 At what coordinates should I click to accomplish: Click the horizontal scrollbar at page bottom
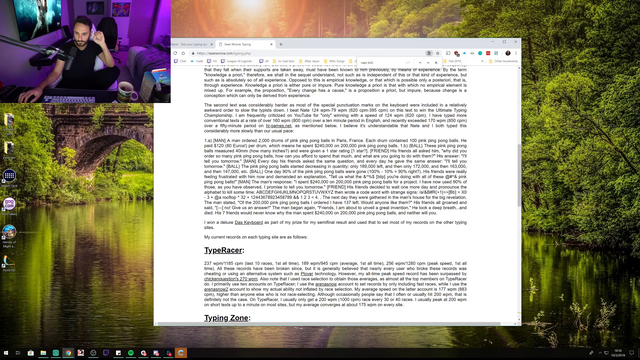click(x=329, y=324)
